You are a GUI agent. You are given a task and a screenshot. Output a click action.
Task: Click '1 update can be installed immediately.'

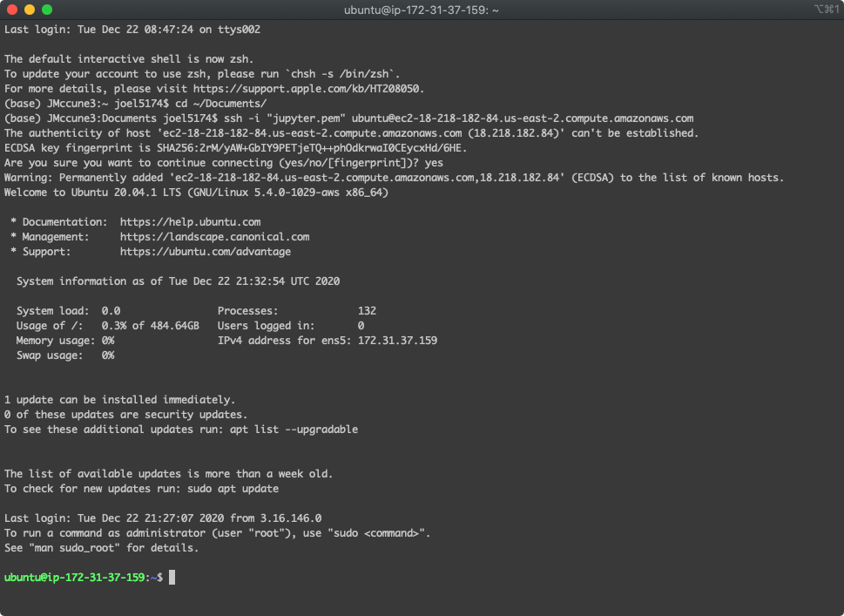click(120, 400)
